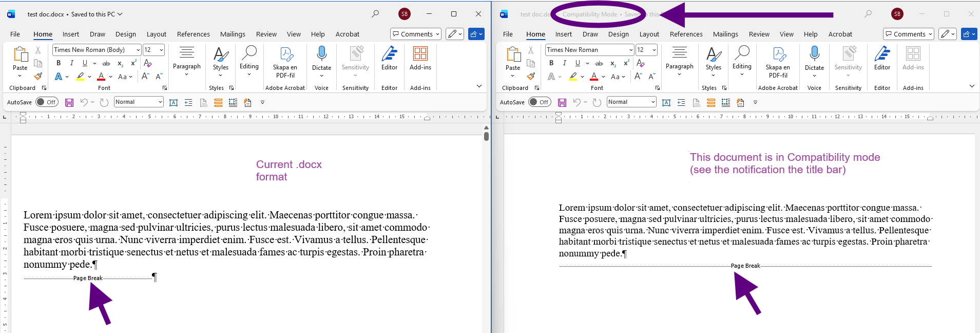Switch to Insert tab in left window

click(x=71, y=34)
